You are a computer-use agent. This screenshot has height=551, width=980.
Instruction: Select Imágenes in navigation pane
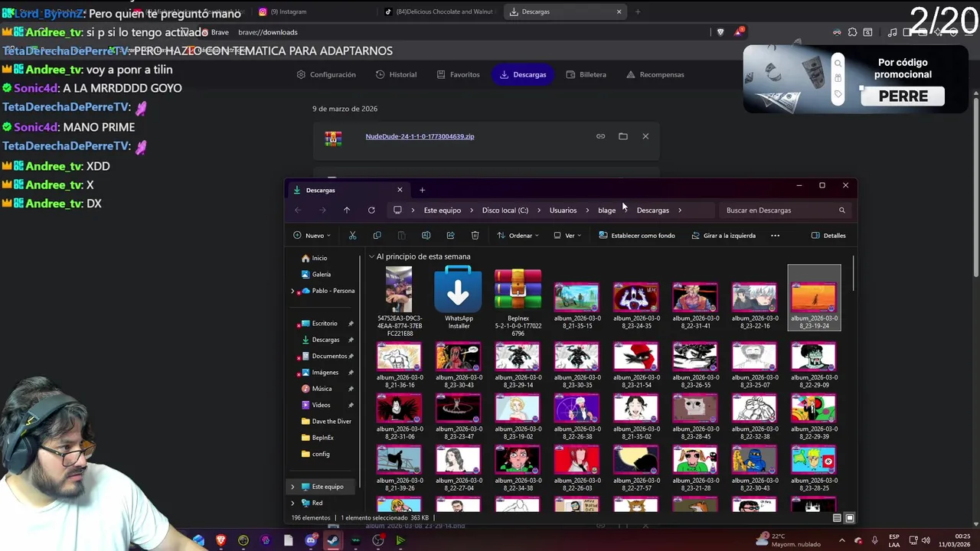click(325, 373)
